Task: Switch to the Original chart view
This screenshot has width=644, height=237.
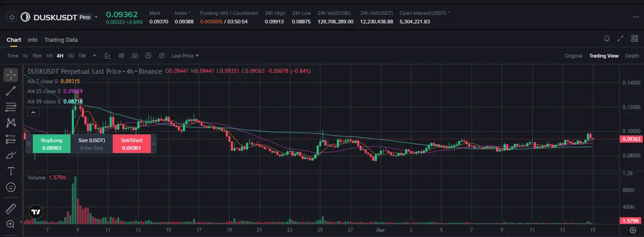Action: pyautogui.click(x=574, y=56)
